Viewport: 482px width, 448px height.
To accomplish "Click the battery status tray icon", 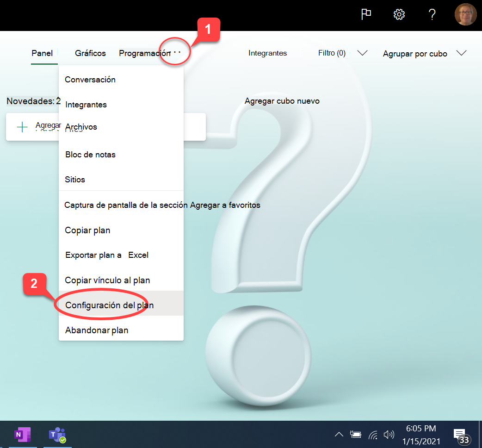I will point(356,434).
